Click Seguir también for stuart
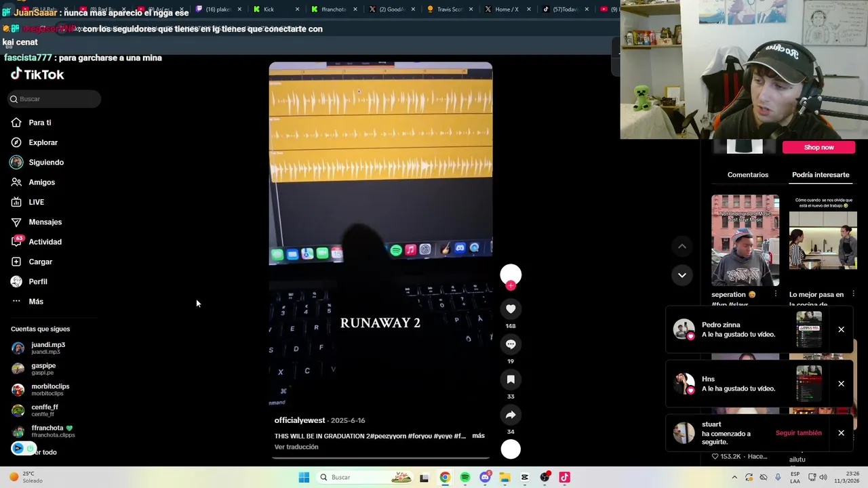Screen dimensions: 868x488 tap(798, 433)
